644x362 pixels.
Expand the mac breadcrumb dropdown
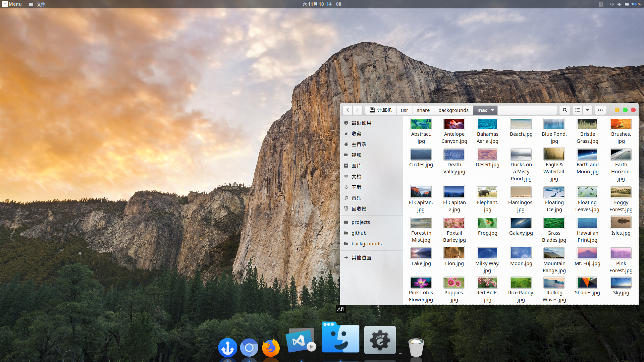tap(492, 110)
